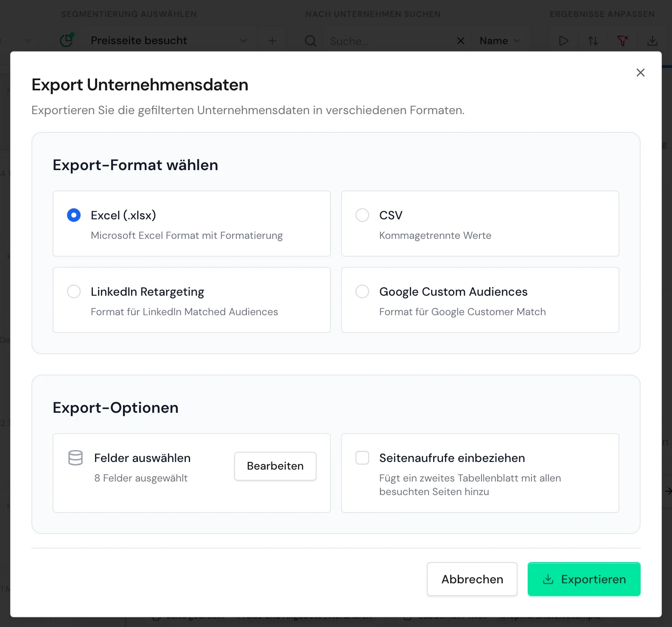672x627 pixels.
Task: Click the segment pie chart icon
Action: pyautogui.click(x=67, y=40)
